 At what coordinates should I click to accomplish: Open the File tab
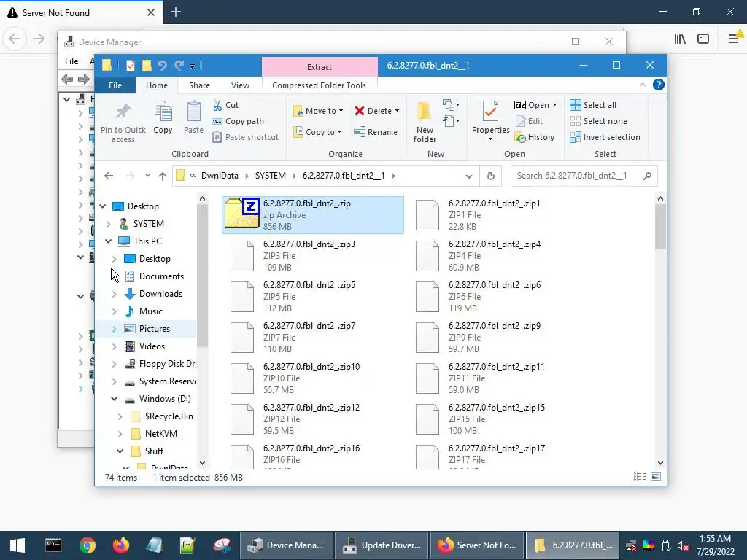(x=115, y=85)
